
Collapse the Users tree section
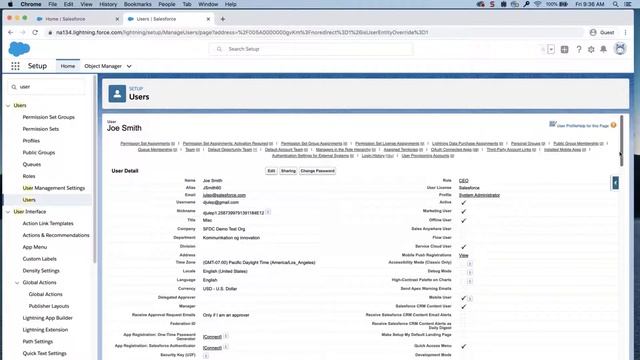(8, 105)
